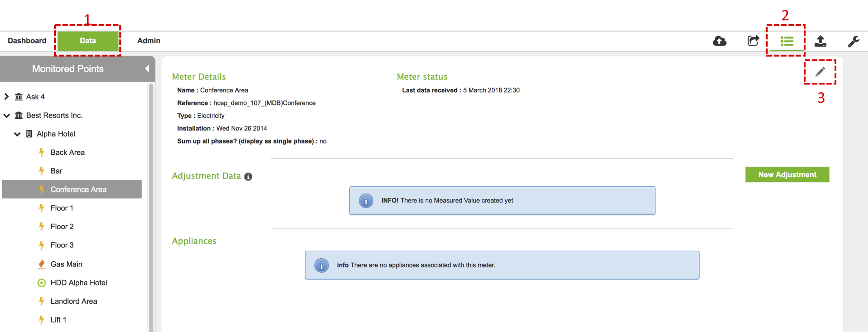Expand the Ask 4 tree node
The height and width of the screenshot is (332, 868).
7,97
